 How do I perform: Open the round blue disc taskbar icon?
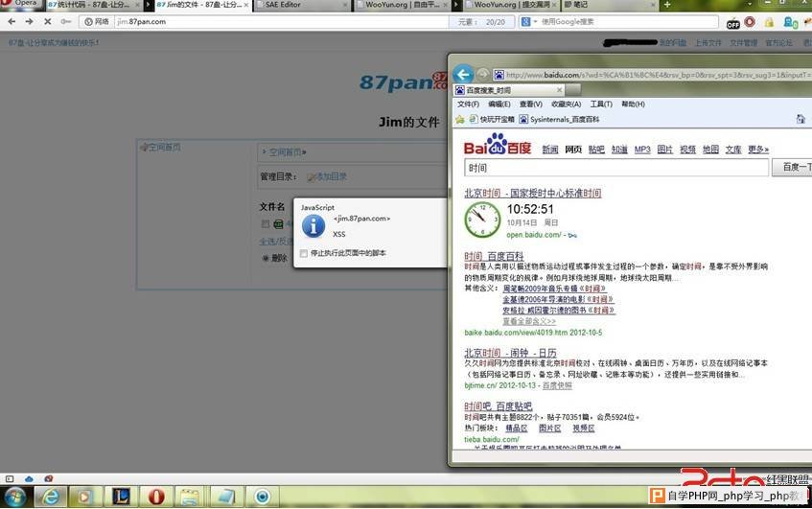[x=262, y=497]
